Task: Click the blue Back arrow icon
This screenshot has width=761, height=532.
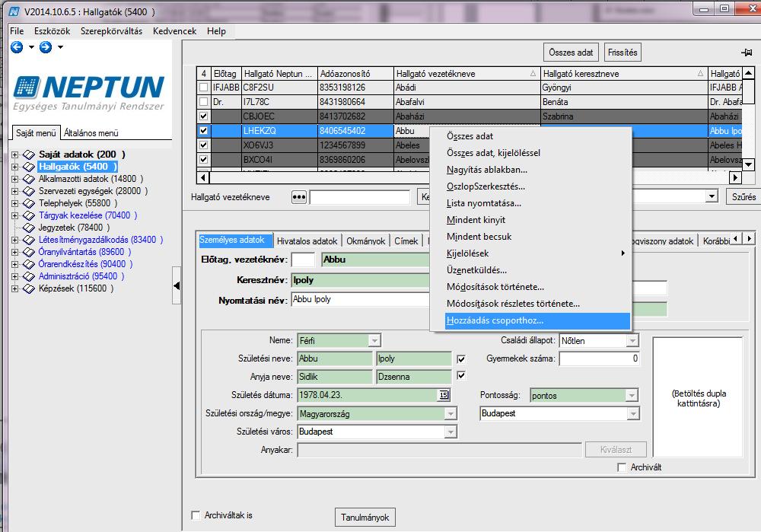Action: click(x=17, y=47)
